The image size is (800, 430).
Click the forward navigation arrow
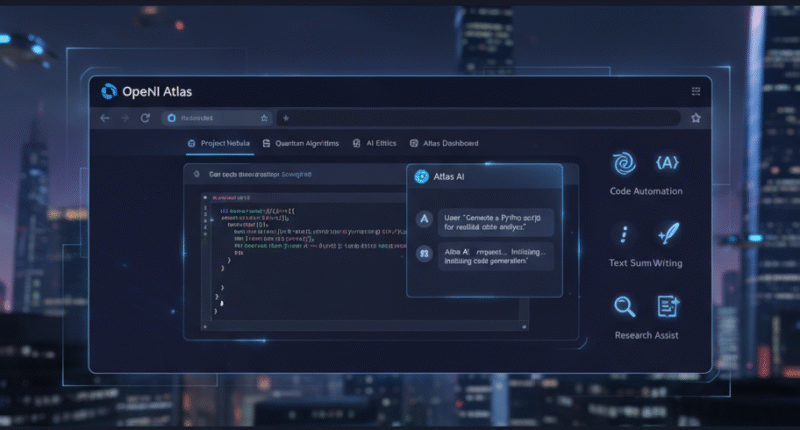(125, 118)
